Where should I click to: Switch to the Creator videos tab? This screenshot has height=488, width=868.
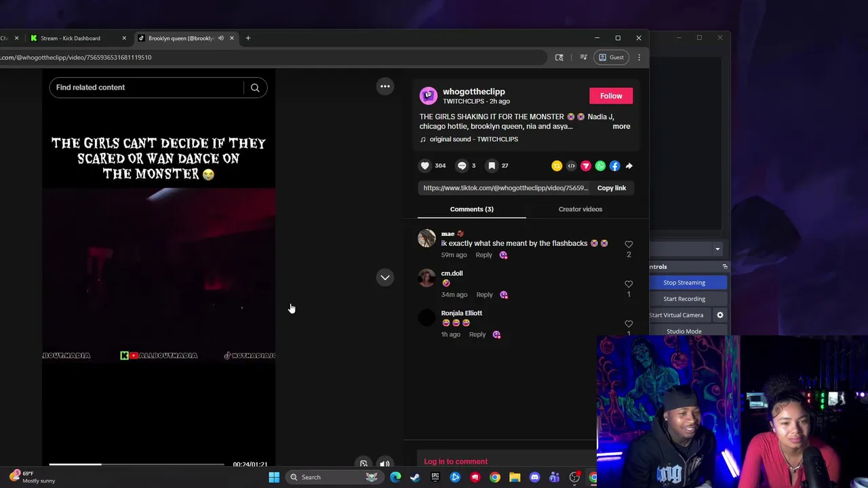pos(580,209)
